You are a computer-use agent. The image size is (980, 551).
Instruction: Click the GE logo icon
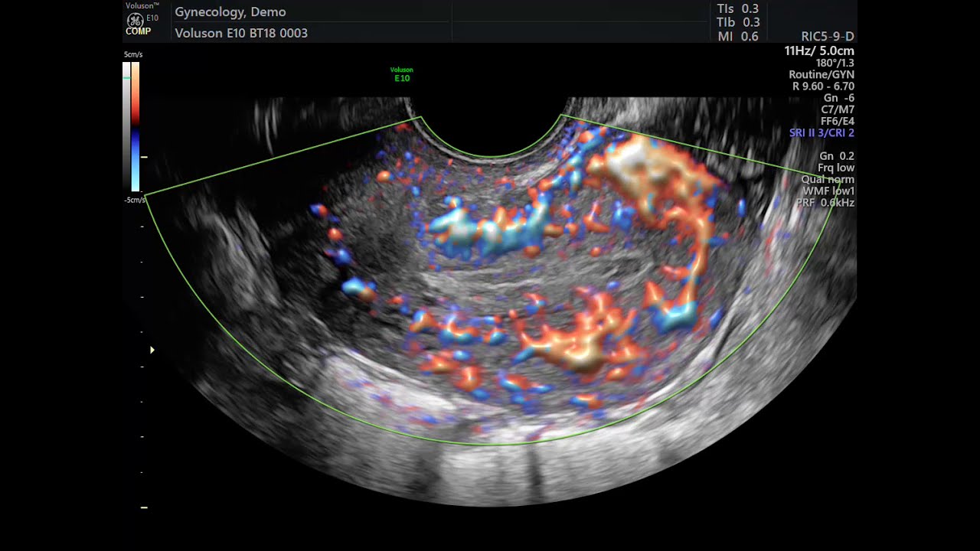click(x=135, y=19)
